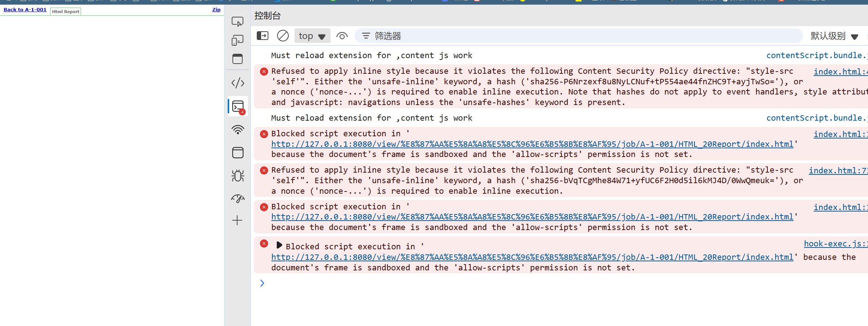Open the Sources bug icon panel

point(238,176)
